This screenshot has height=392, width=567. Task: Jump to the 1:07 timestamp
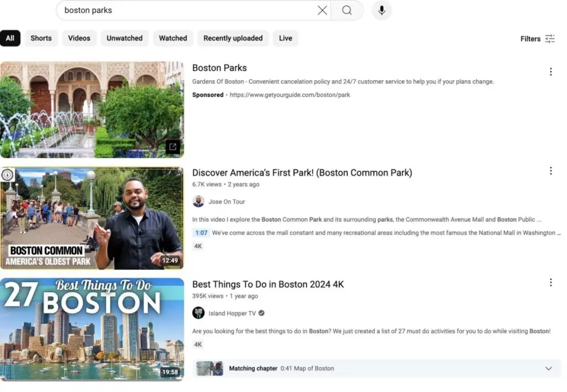[x=201, y=233]
